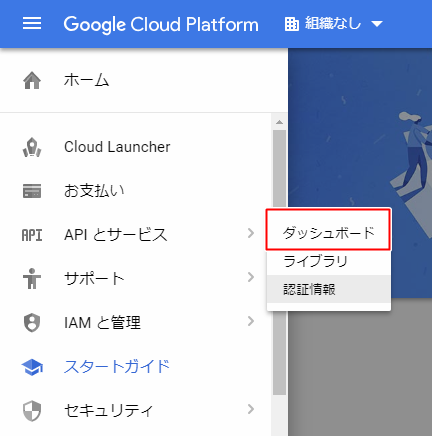
Task: Click the security shield icon
Action: [32, 411]
